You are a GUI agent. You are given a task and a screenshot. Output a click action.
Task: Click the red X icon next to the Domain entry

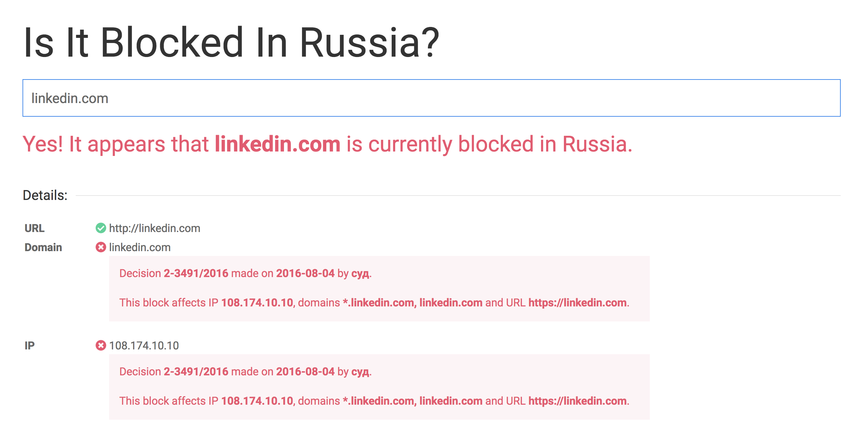pos(101,247)
